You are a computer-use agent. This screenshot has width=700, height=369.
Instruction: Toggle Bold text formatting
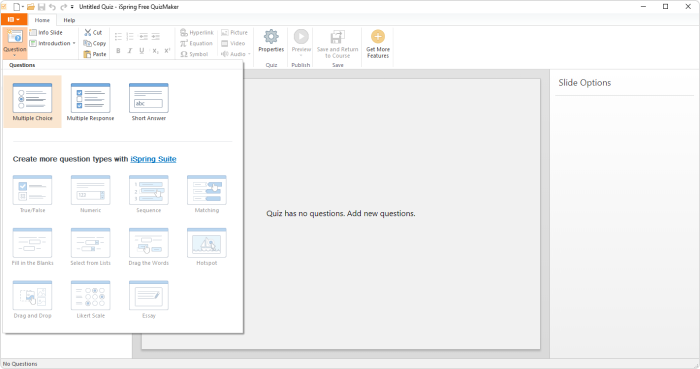[x=118, y=51]
